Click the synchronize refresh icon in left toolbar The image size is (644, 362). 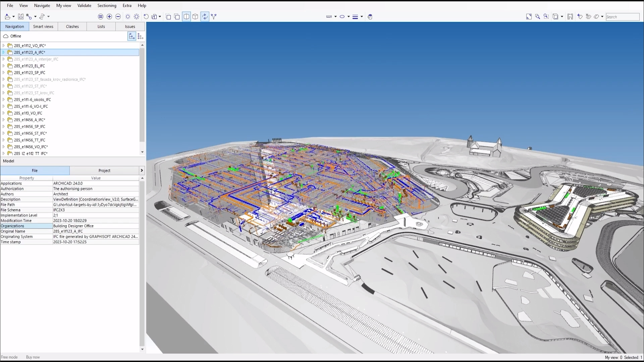point(42,17)
